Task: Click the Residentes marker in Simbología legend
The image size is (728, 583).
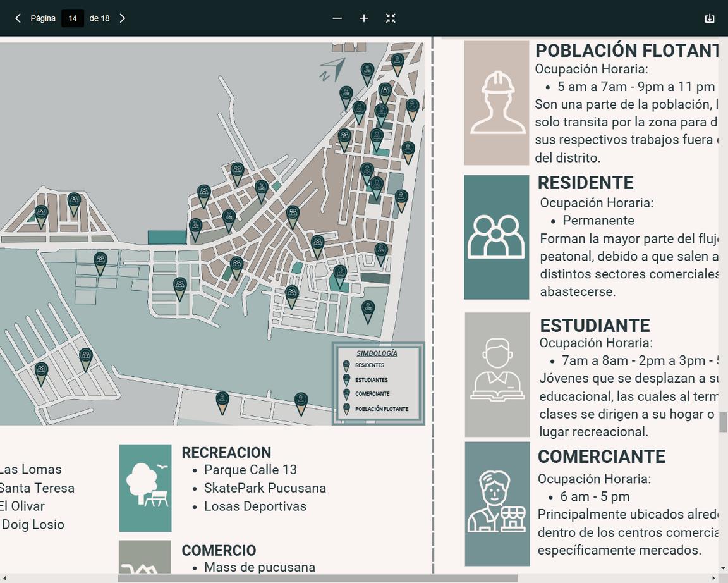Action: [346, 365]
